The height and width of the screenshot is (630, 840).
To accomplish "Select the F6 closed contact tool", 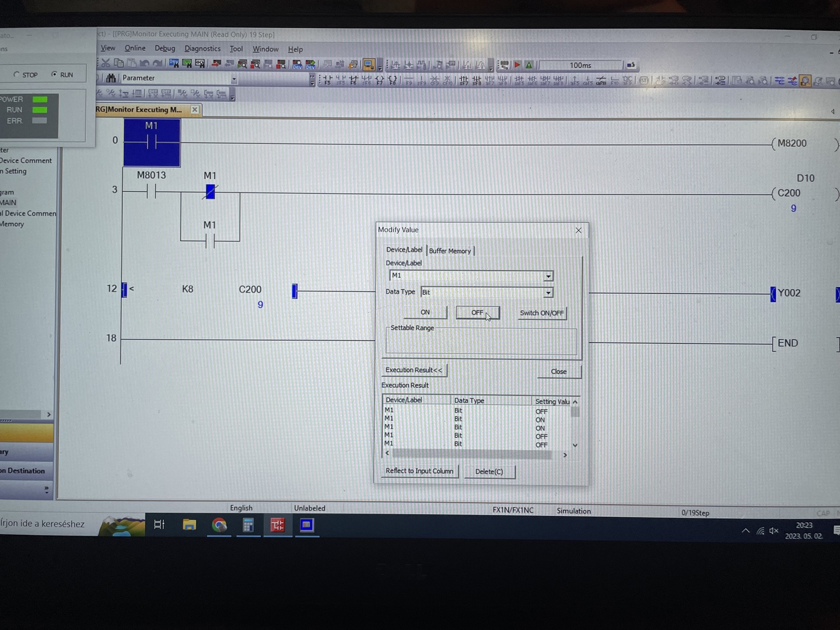I will pyautogui.click(x=353, y=80).
